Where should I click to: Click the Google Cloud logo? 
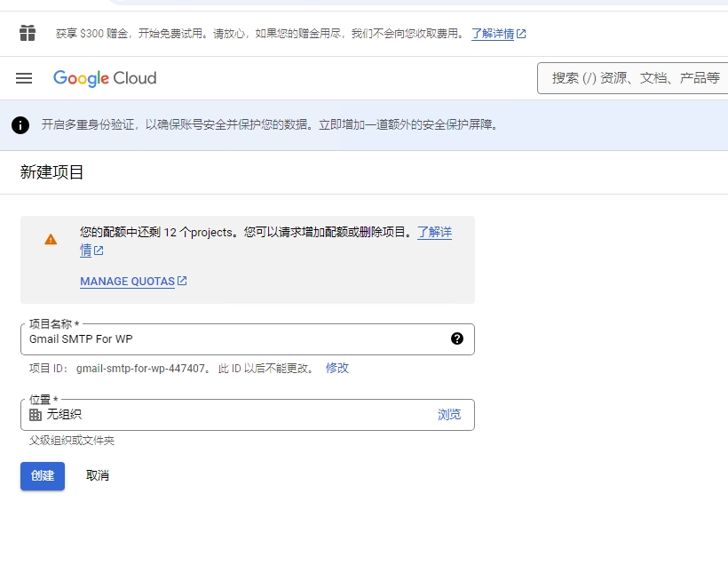point(105,78)
